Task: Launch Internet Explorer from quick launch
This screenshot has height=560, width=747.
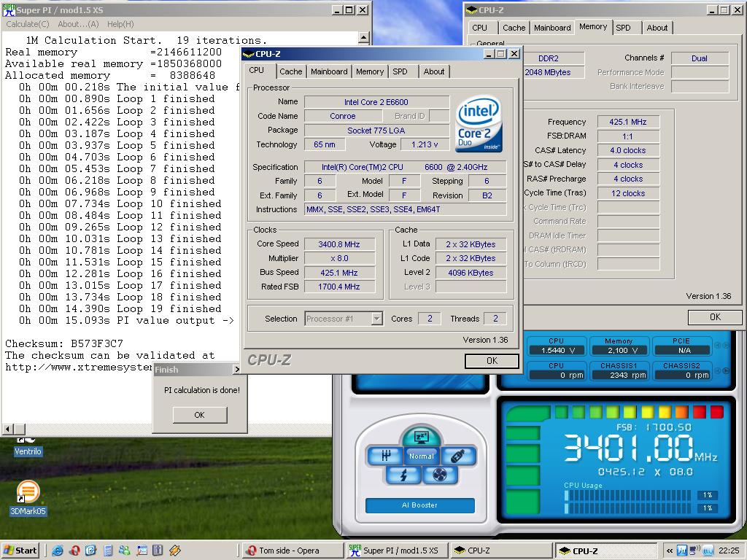Action: click(x=58, y=551)
